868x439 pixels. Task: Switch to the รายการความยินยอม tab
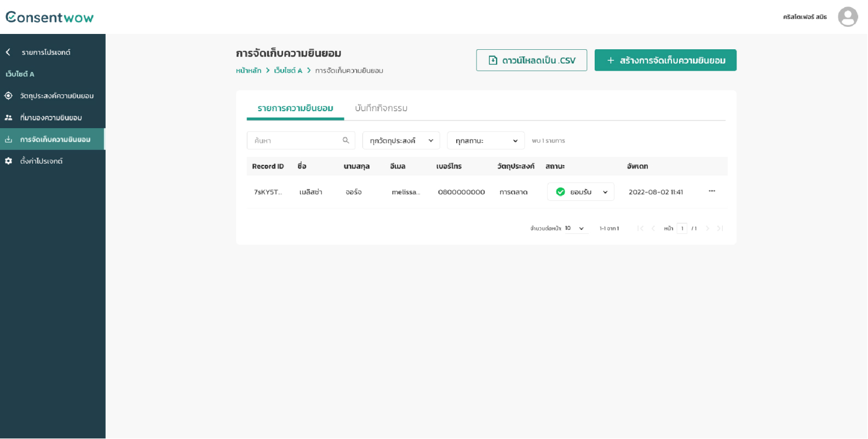coord(295,108)
